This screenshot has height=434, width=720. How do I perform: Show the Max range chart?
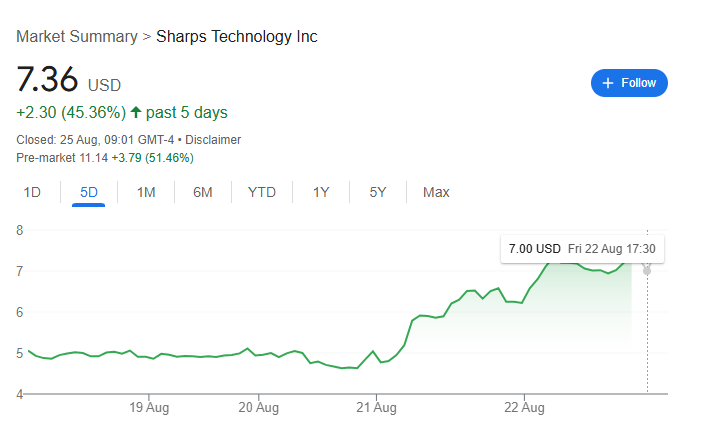click(436, 192)
